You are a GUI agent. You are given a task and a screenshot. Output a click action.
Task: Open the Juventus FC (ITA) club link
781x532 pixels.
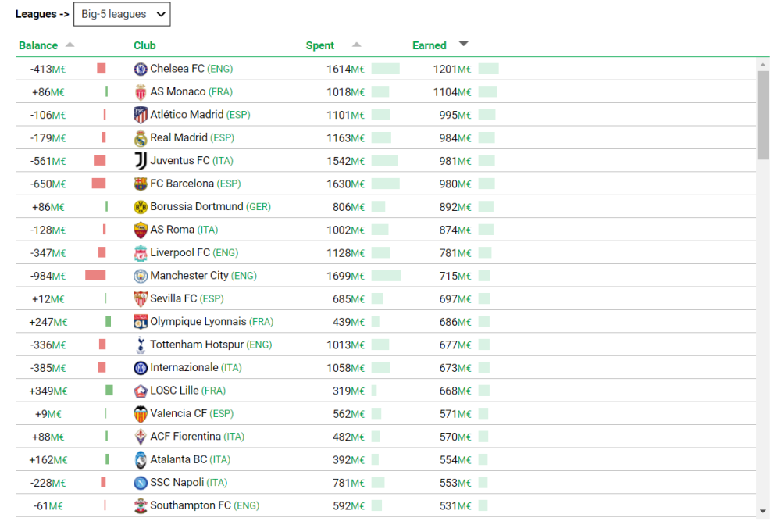pyautogui.click(x=192, y=160)
